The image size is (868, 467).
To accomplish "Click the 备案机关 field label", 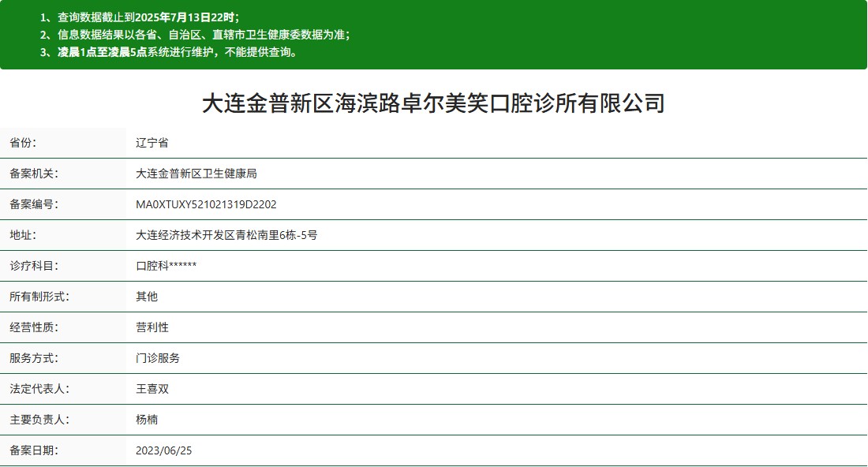I will [x=34, y=174].
